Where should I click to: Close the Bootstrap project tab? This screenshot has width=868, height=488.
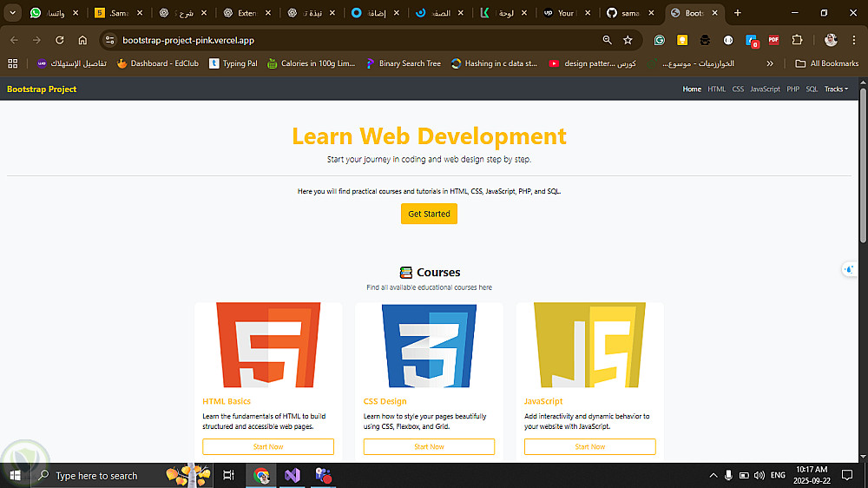coord(714,13)
